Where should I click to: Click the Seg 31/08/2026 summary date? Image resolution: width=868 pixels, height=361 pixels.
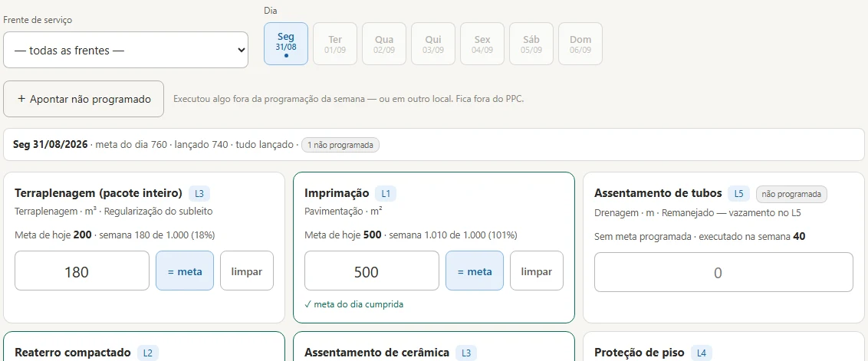(x=50, y=145)
